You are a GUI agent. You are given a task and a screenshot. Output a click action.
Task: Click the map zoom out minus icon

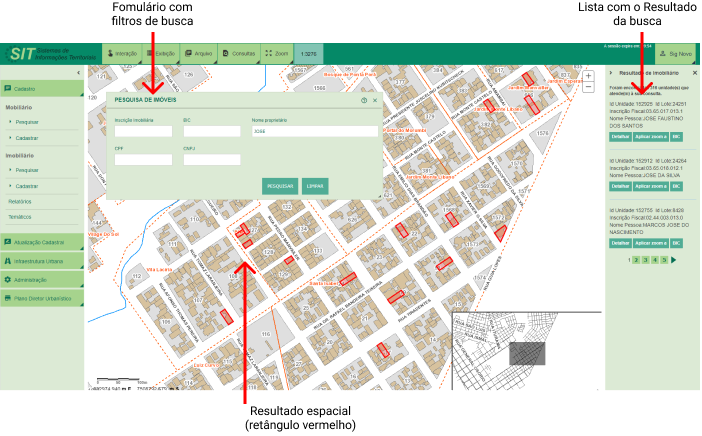588,87
